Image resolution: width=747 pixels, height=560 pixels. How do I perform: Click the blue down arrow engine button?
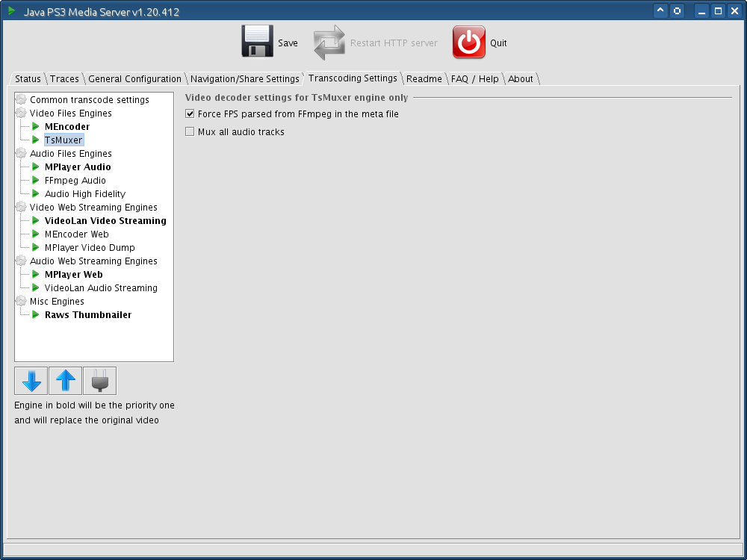31,381
